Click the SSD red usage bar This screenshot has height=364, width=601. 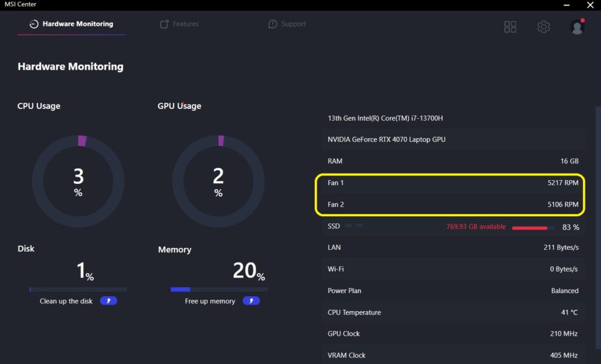pos(529,228)
